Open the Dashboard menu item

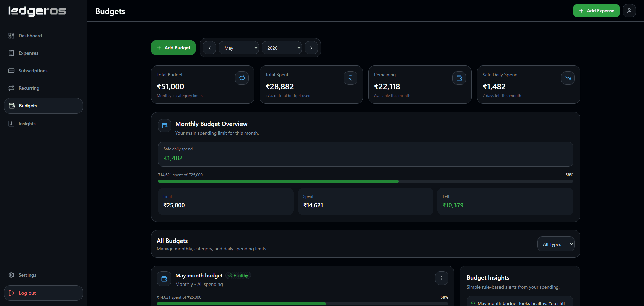point(43,36)
